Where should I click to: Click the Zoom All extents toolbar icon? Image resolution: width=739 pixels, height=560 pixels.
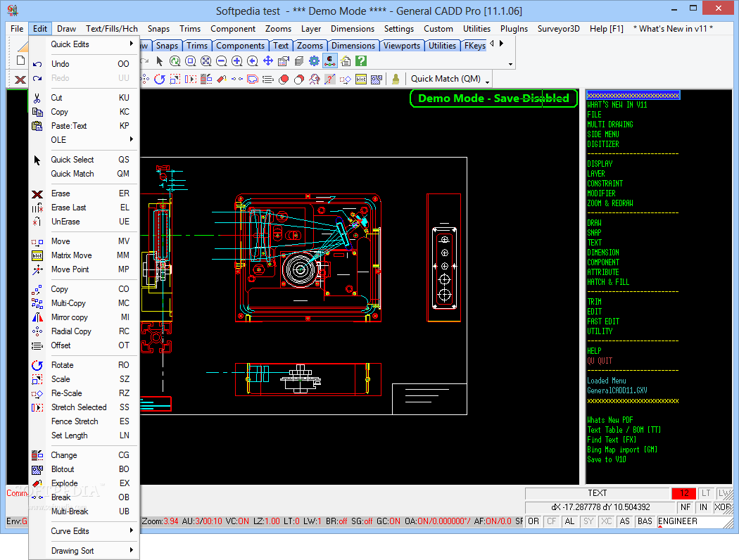coord(206,61)
